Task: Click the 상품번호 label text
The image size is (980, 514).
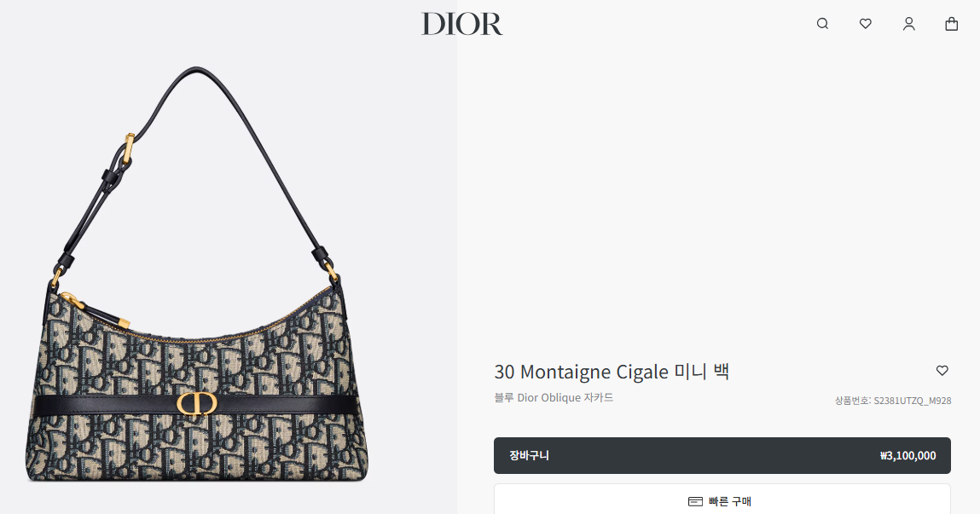Action: point(853,401)
